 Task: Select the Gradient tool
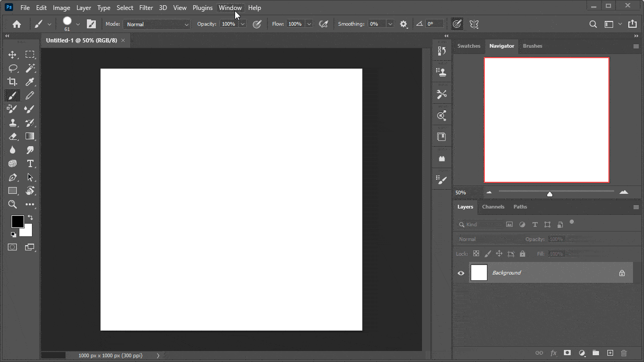[x=30, y=136]
